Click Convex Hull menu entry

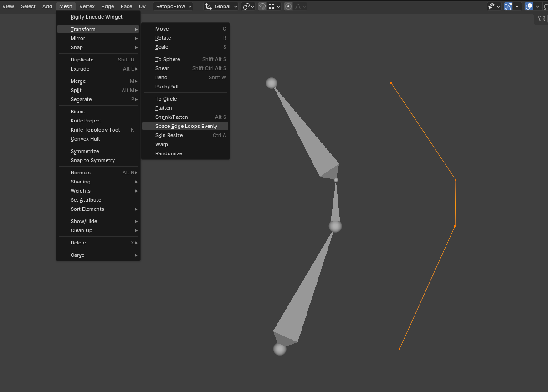(98, 139)
